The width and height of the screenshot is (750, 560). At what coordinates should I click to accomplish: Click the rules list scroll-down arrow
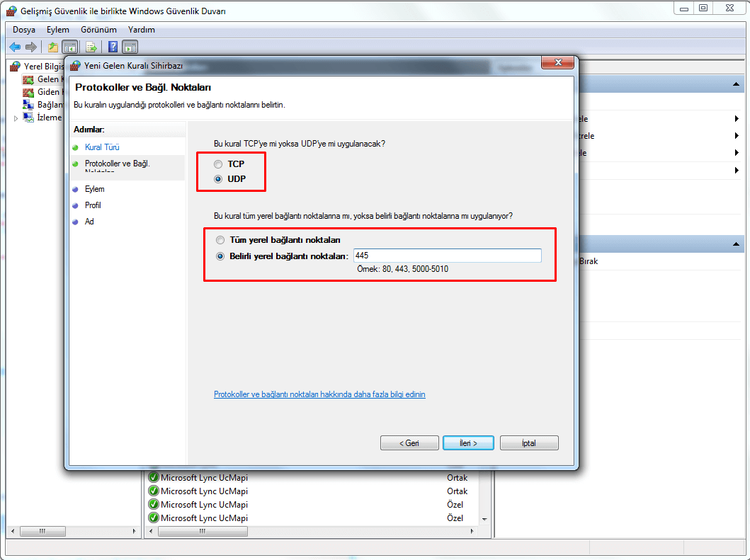(485, 519)
